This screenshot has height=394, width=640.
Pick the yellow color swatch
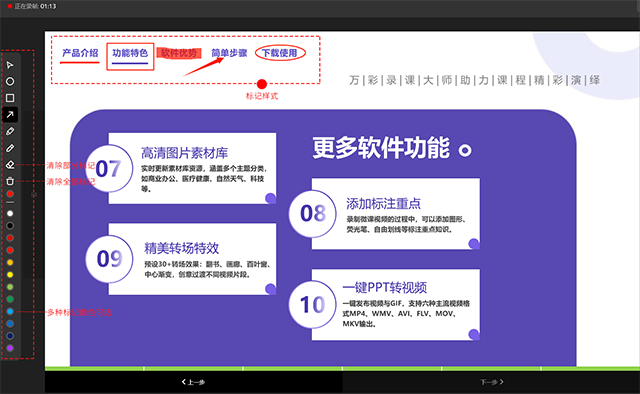(10, 274)
